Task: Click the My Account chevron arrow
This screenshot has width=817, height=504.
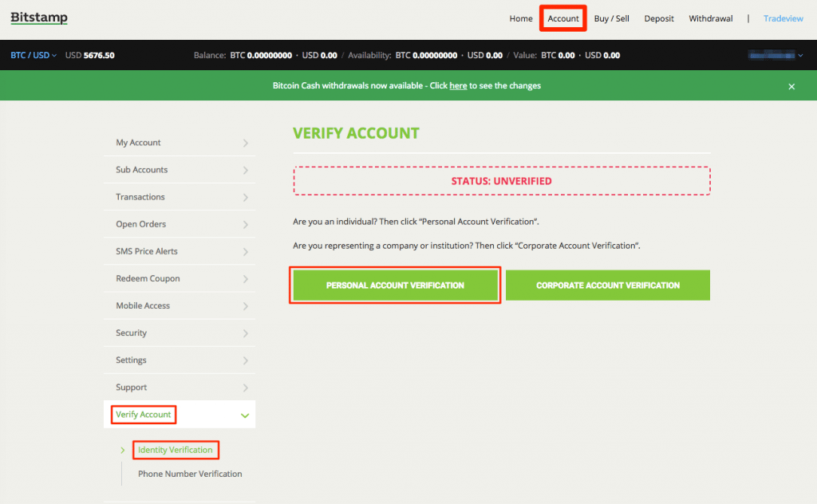Action: click(245, 144)
